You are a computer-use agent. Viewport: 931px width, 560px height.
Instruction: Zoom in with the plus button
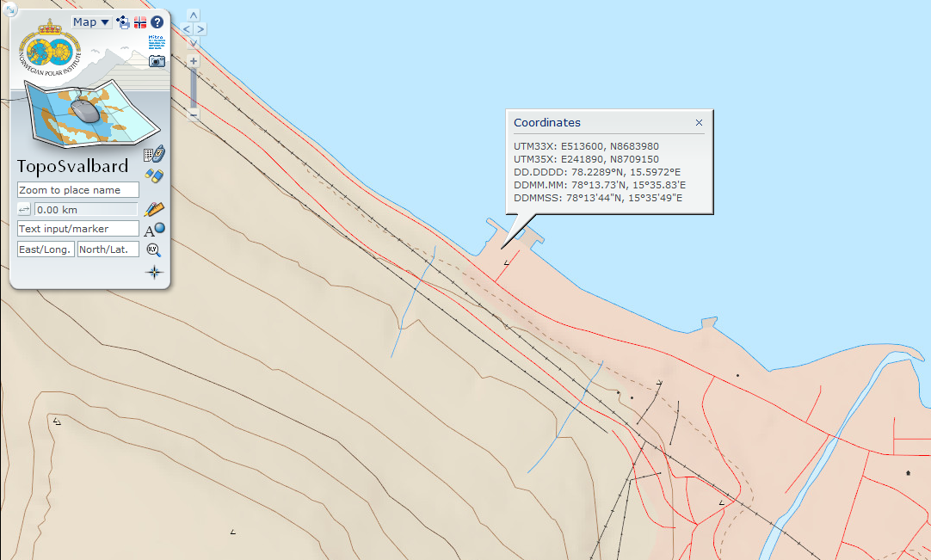(194, 61)
